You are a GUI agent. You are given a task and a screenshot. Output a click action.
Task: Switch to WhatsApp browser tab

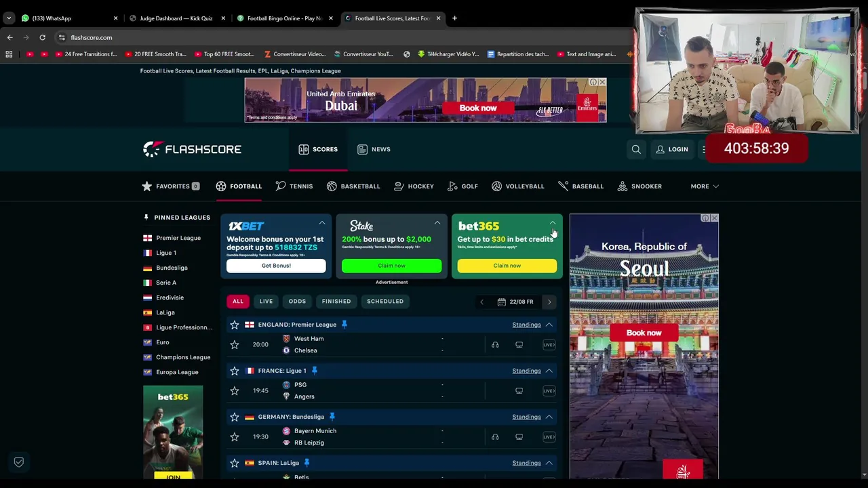click(68, 18)
